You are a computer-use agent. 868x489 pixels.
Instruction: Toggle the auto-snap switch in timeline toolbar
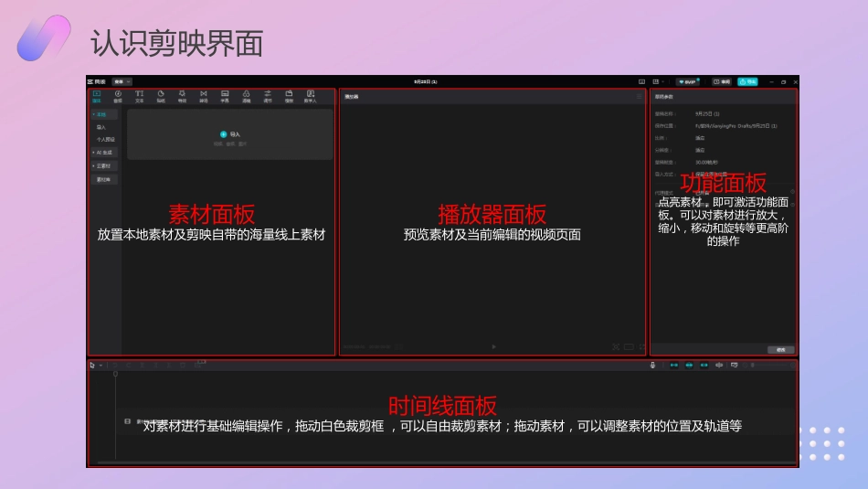point(689,365)
